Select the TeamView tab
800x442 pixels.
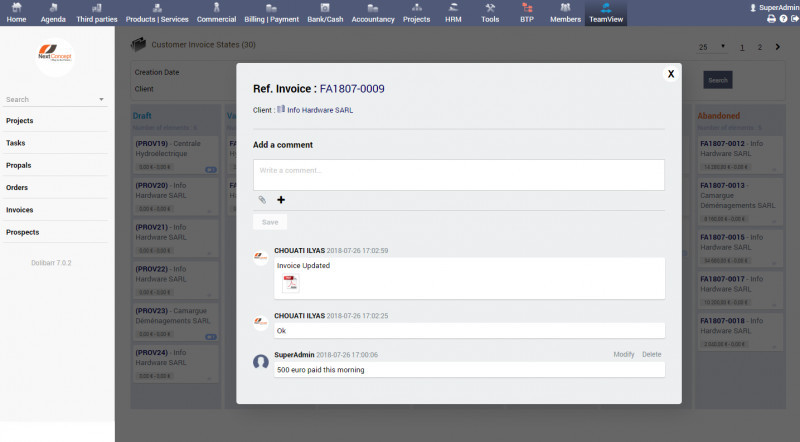[606, 13]
